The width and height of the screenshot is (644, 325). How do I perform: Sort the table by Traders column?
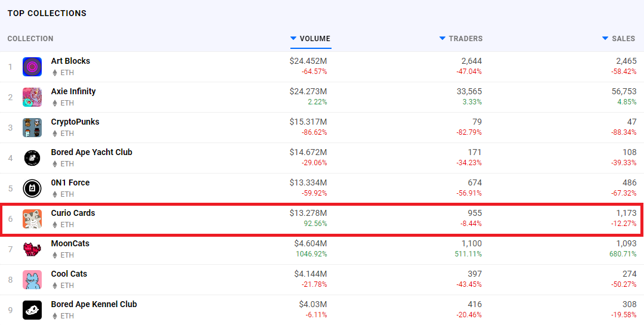pos(461,39)
